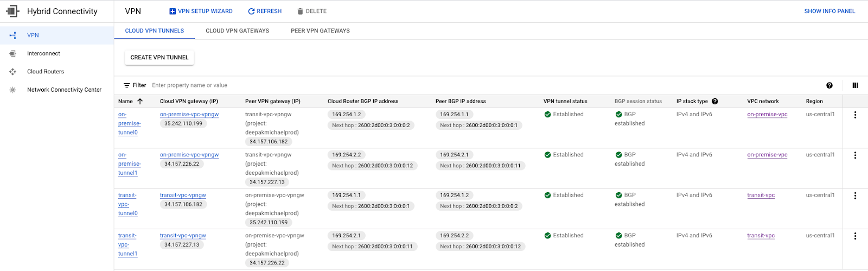The image size is (868, 271).
Task: Switch to Peer VPN Gateways tab
Action: 320,31
